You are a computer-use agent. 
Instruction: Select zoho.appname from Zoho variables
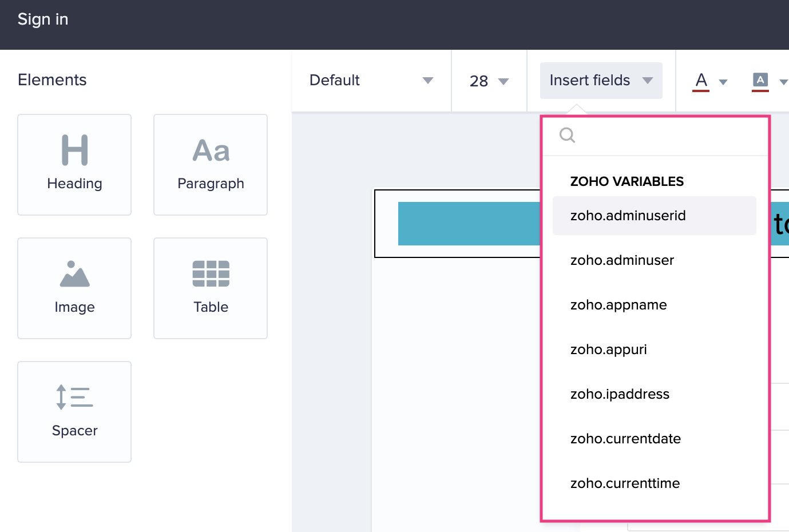pos(618,305)
